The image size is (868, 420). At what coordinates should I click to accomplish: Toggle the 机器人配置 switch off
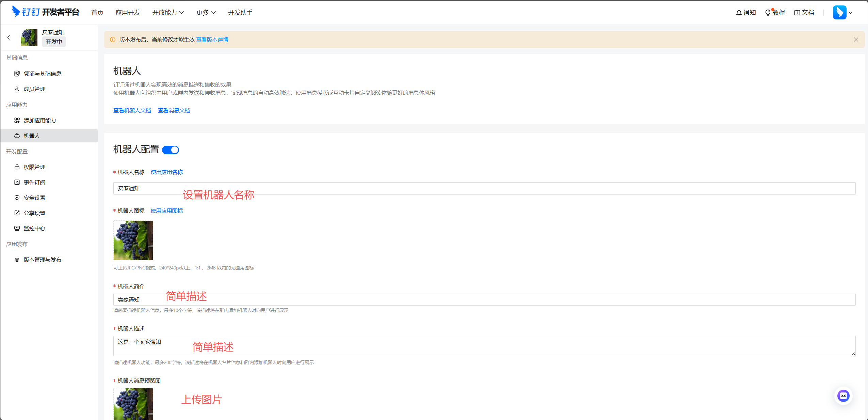pos(171,150)
